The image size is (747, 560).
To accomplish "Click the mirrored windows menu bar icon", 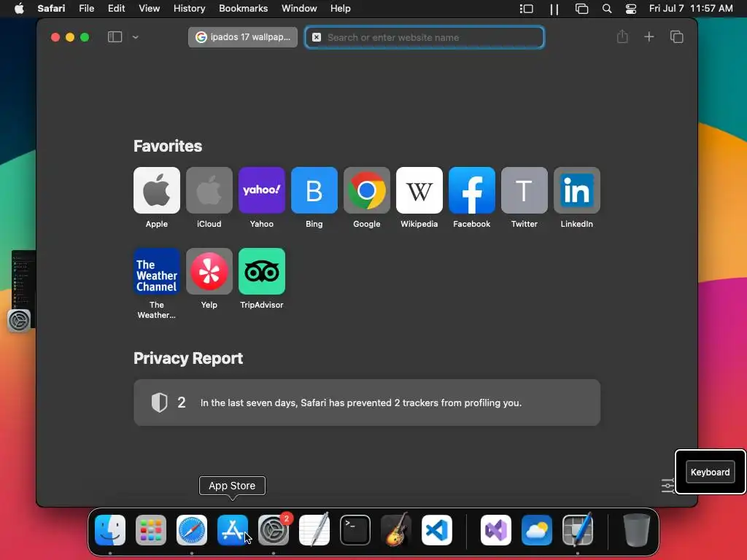I will pos(581,9).
